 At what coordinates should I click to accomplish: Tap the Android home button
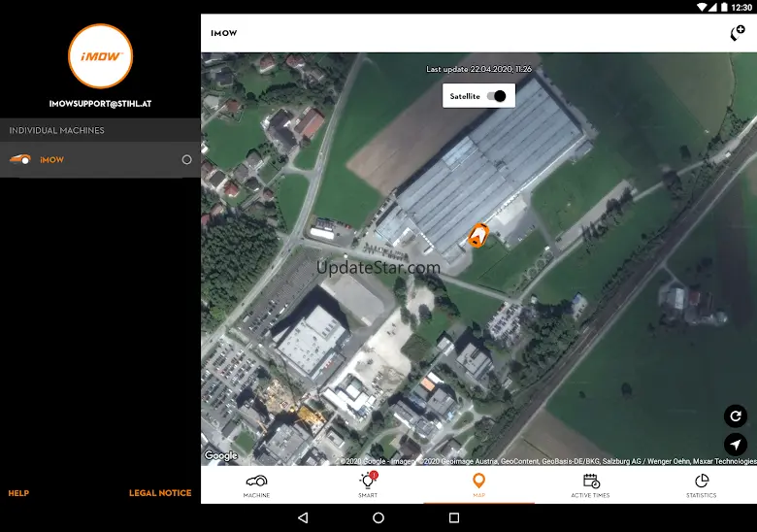[x=378, y=518]
